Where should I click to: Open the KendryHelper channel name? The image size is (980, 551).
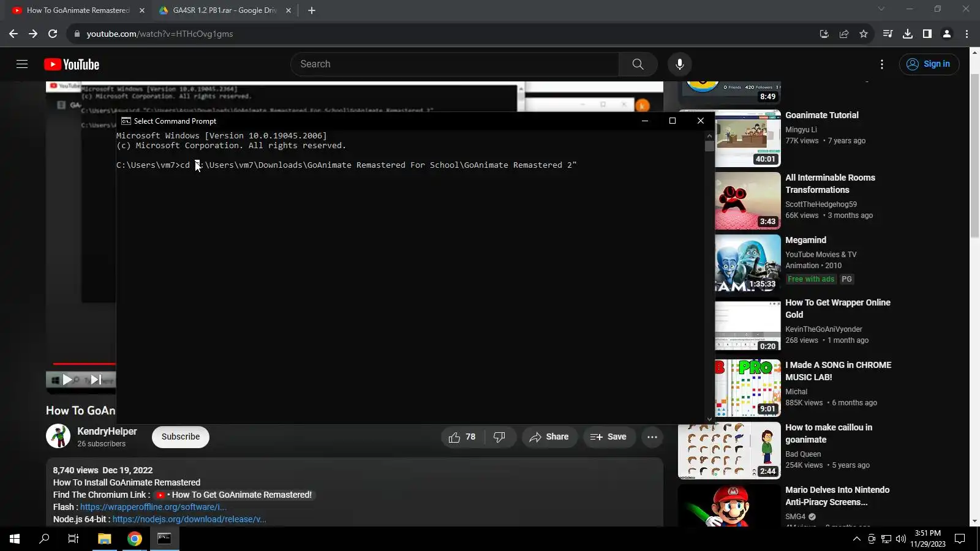(x=107, y=432)
